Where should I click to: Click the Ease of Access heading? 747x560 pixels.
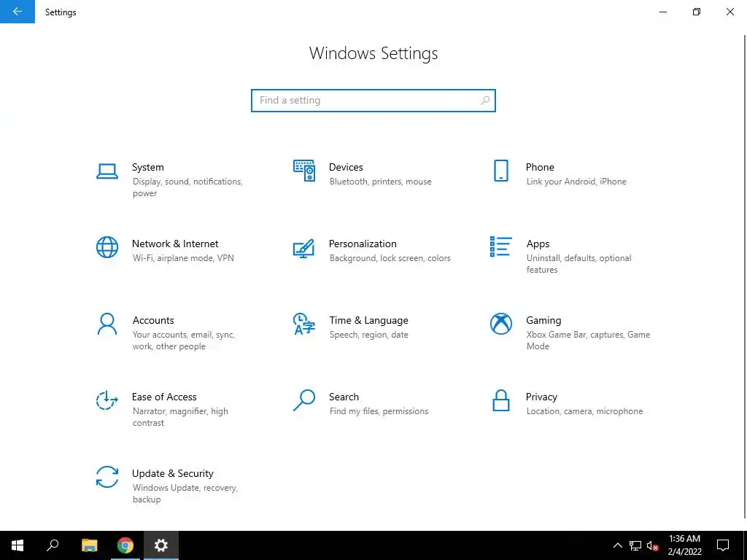click(x=164, y=397)
